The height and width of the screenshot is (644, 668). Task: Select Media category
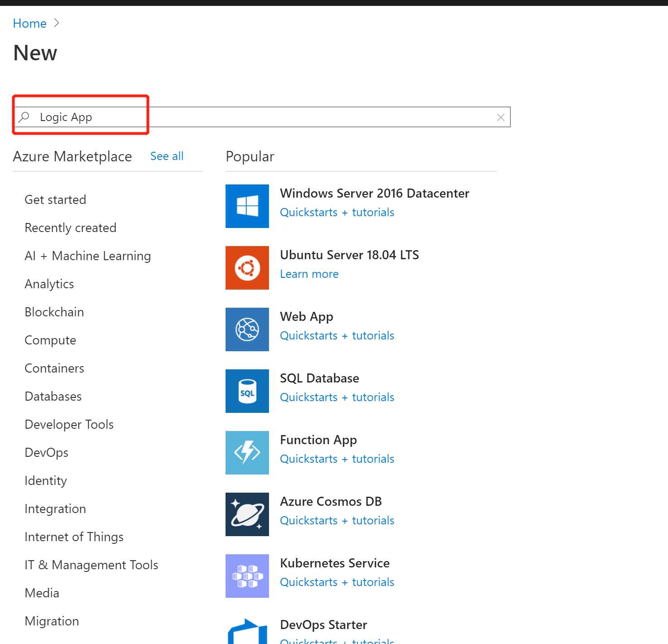point(42,593)
